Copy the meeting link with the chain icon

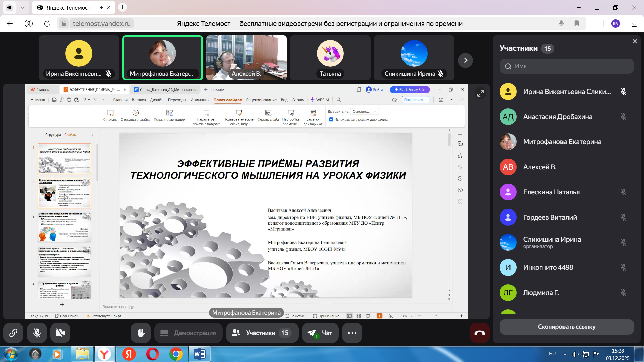[x=13, y=333]
